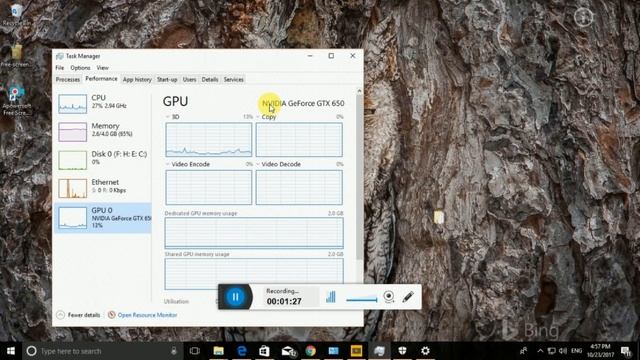Click the scrollbar up arrow in Task Manager

point(359,91)
